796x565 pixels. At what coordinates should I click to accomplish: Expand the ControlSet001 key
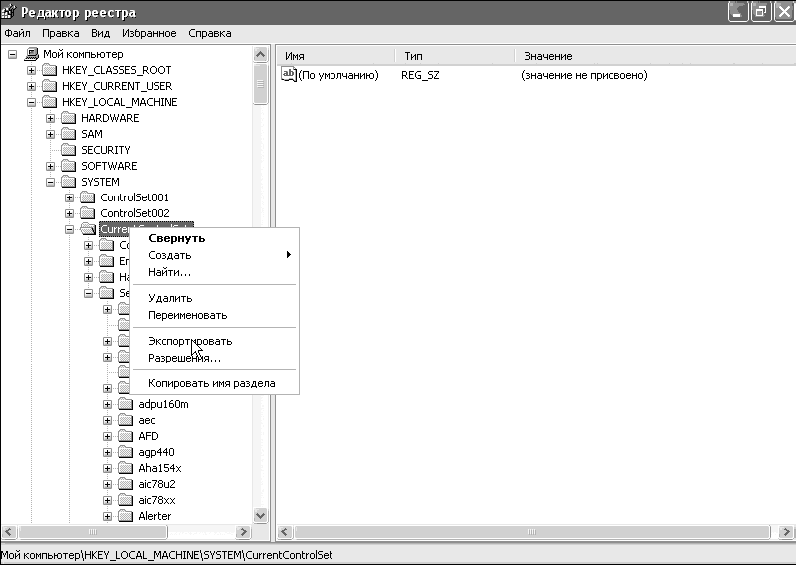[x=70, y=197]
